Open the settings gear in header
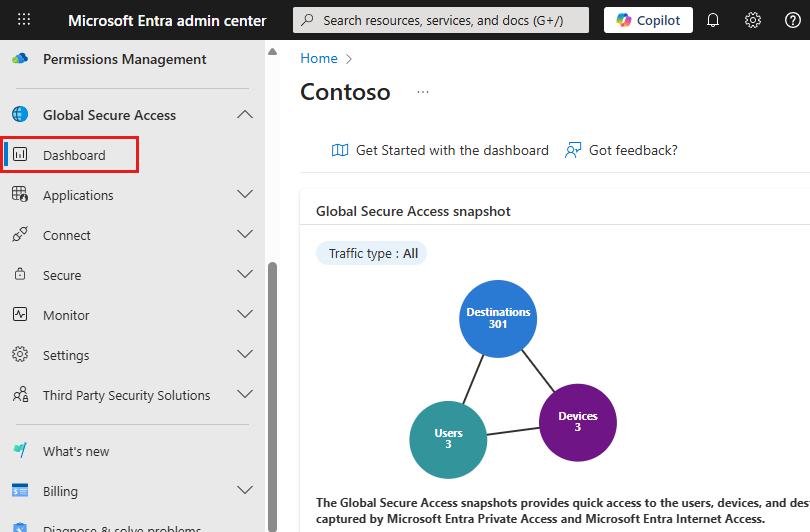Viewport: 810px width, 532px height. point(753,20)
